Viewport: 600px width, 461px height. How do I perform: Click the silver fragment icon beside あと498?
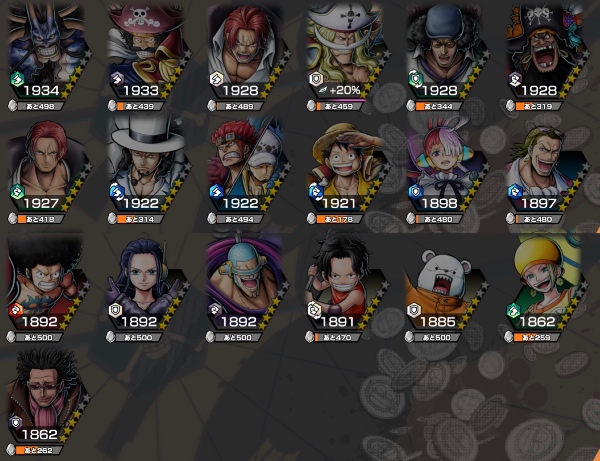coord(12,106)
